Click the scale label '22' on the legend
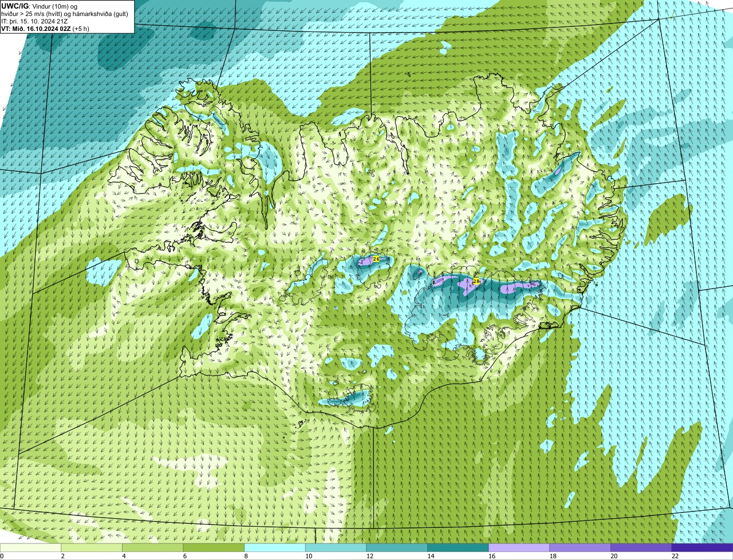Screen dimensions: 733x560 [x=675, y=556]
